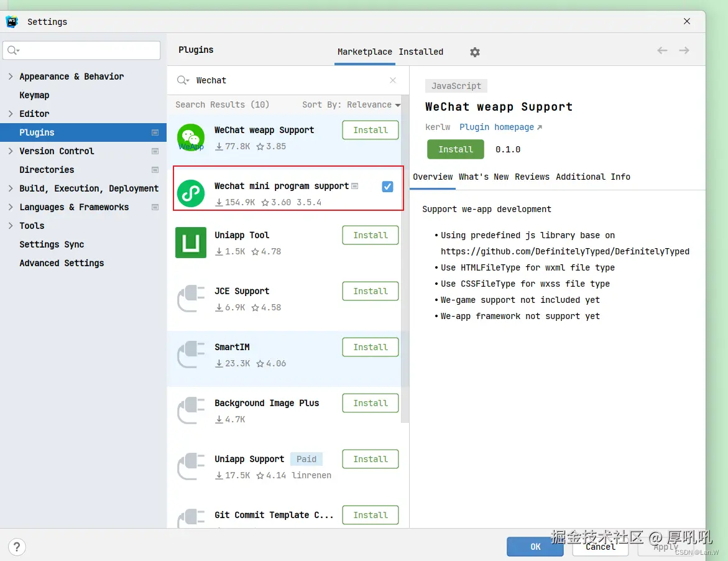
Task: Expand Appearance & Behavior section
Action: tap(10, 76)
